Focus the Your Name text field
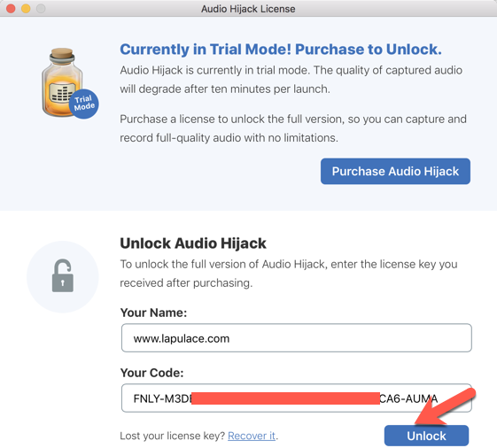 pyautogui.click(x=297, y=337)
